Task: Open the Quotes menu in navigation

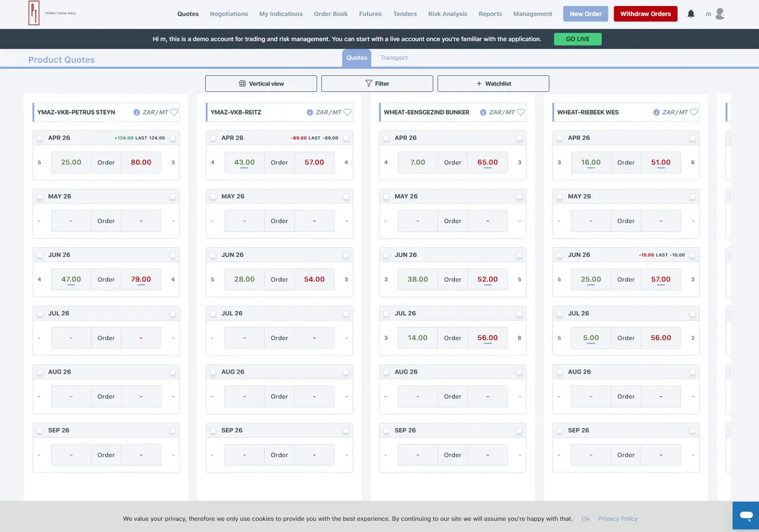Action: [188, 14]
